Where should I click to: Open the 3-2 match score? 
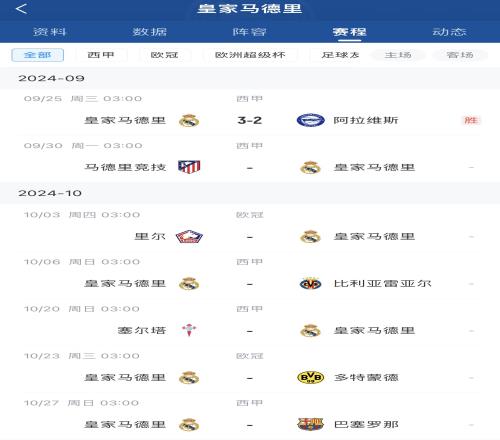(250, 120)
